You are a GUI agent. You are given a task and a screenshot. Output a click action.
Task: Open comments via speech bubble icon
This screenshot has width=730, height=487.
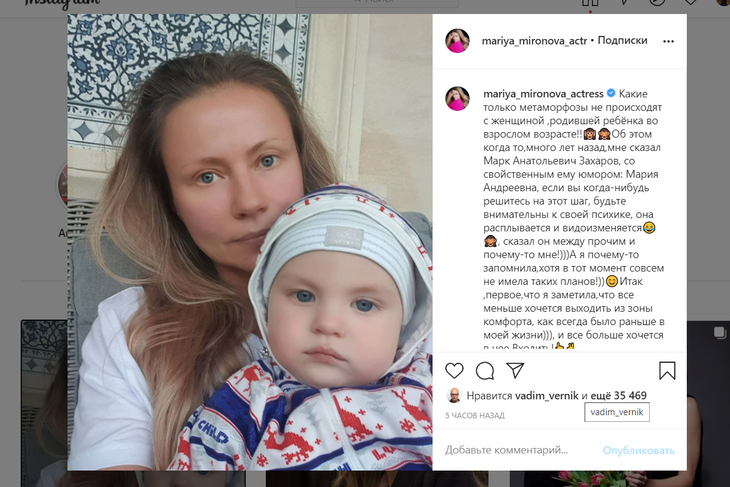pyautogui.click(x=485, y=371)
